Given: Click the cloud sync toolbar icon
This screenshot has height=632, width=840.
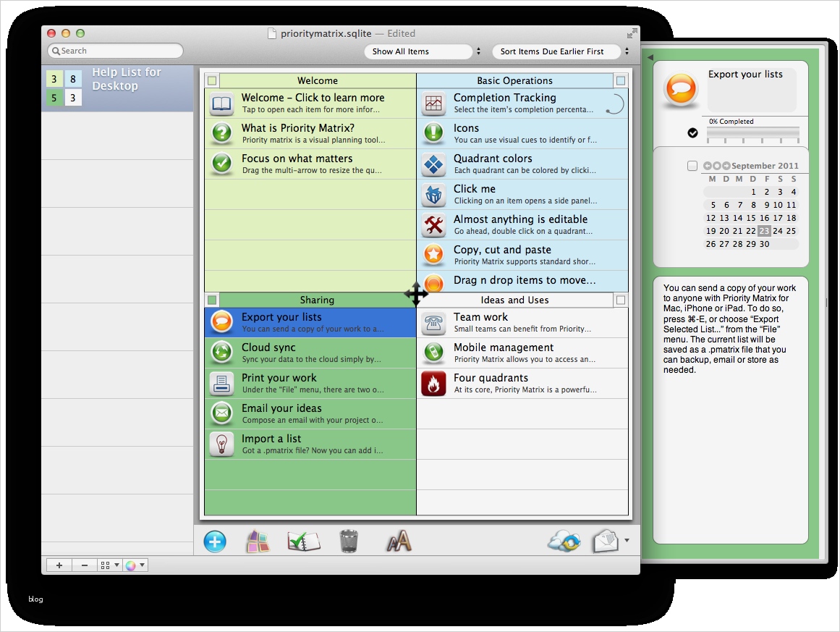Looking at the screenshot, I should click(x=564, y=542).
